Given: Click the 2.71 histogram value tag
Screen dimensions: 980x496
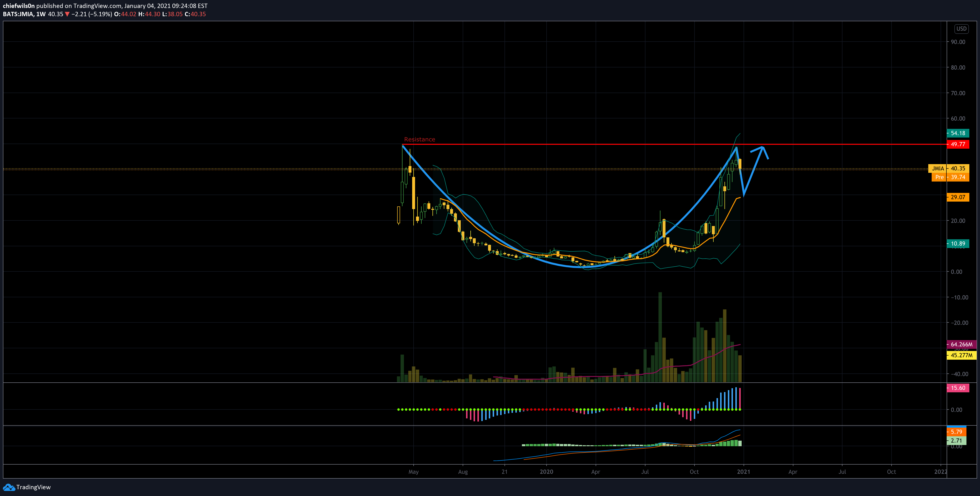Looking at the screenshot, I should point(956,440).
